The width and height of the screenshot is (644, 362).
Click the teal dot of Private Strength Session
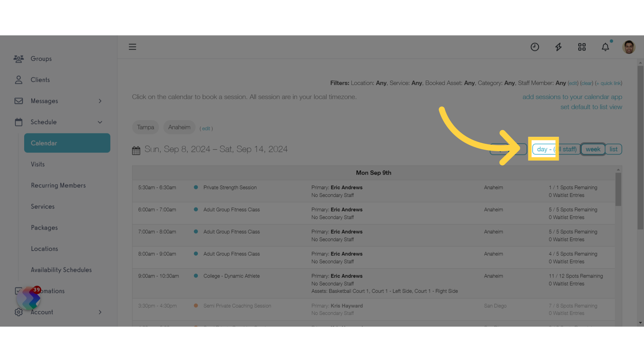tap(196, 187)
